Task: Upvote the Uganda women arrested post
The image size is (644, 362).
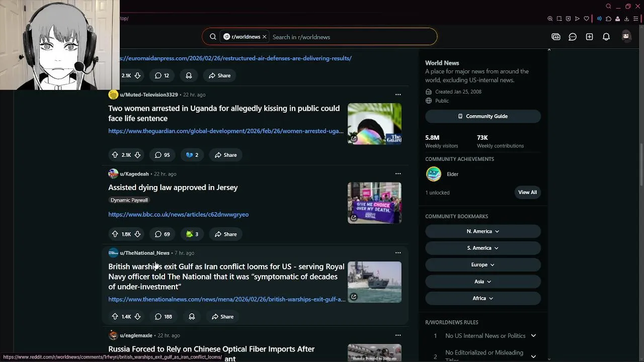Action: click(x=115, y=155)
